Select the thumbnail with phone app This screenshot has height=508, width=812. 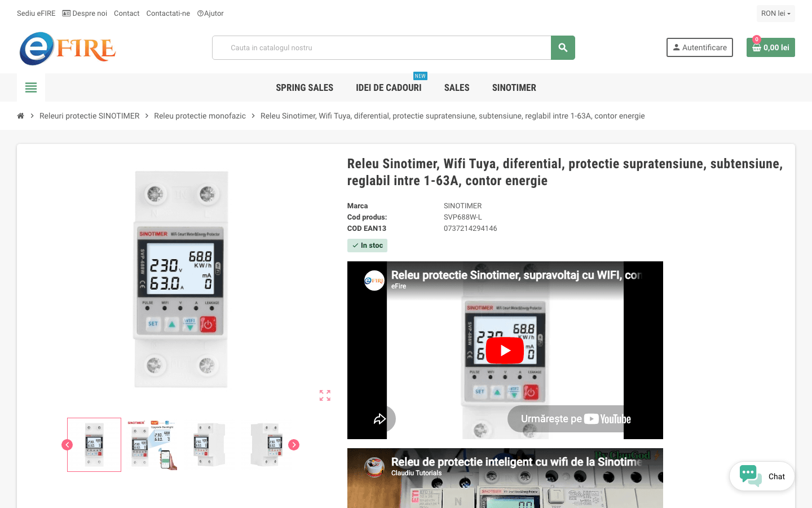[152, 445]
